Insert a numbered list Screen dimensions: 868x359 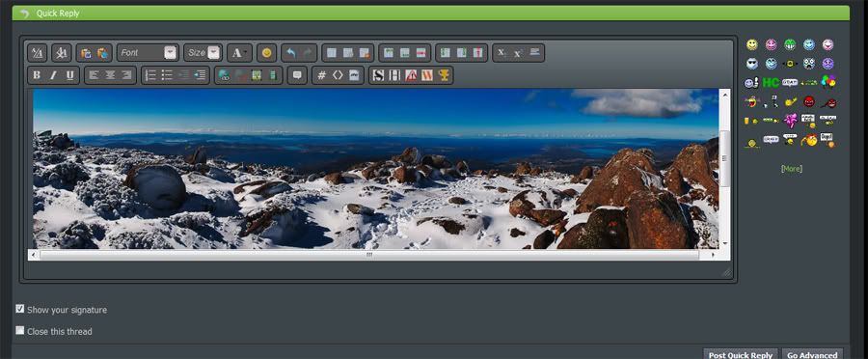pos(150,75)
